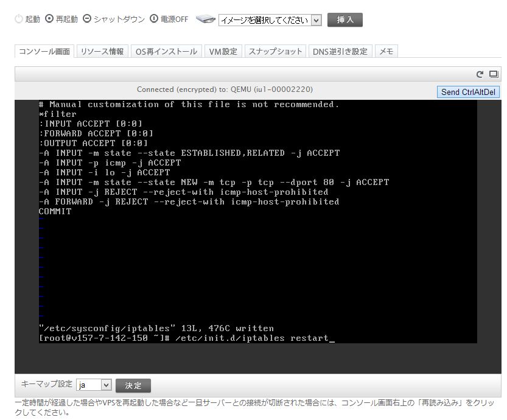
Task: Open the DNS逆引き設定 tab
Action: tap(340, 51)
